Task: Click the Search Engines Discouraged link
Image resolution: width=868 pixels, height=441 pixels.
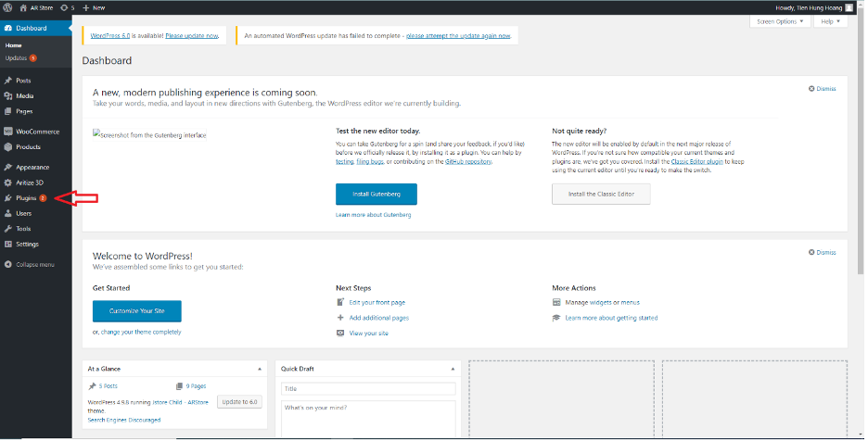Action: [124, 421]
